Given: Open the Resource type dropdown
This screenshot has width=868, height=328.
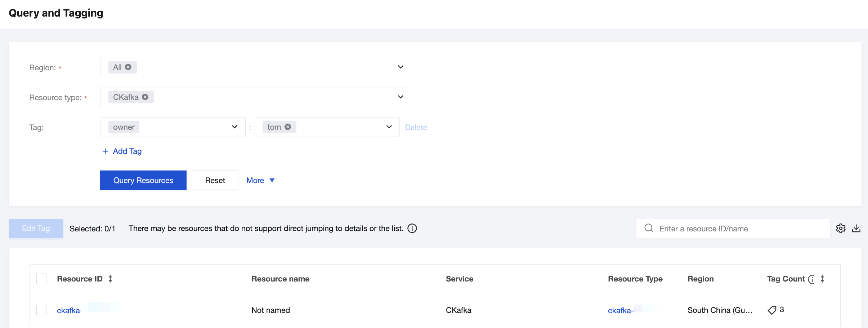Looking at the screenshot, I should pos(401,97).
